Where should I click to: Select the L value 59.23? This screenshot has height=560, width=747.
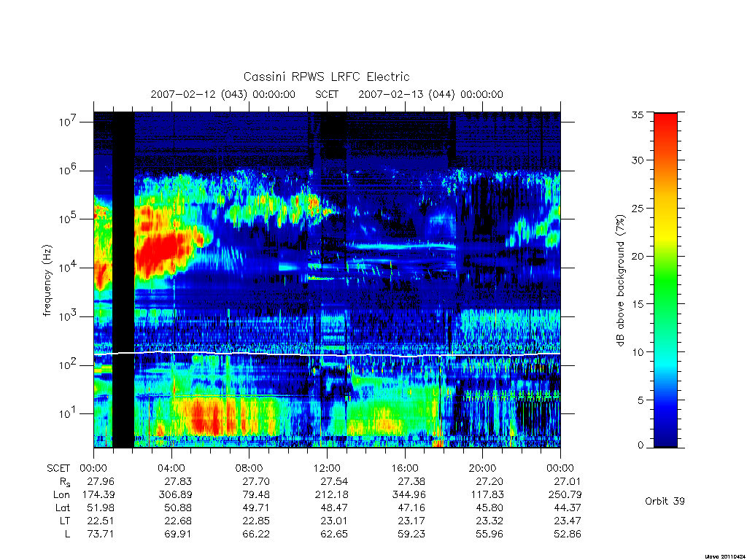click(411, 534)
